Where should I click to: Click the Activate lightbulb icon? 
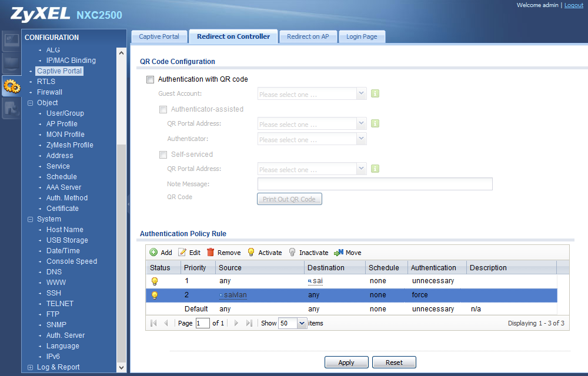pyautogui.click(x=251, y=253)
